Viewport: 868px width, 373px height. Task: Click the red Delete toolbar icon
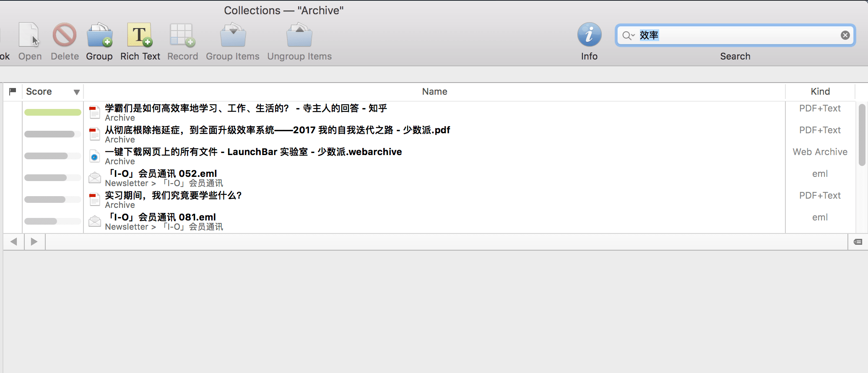(65, 35)
